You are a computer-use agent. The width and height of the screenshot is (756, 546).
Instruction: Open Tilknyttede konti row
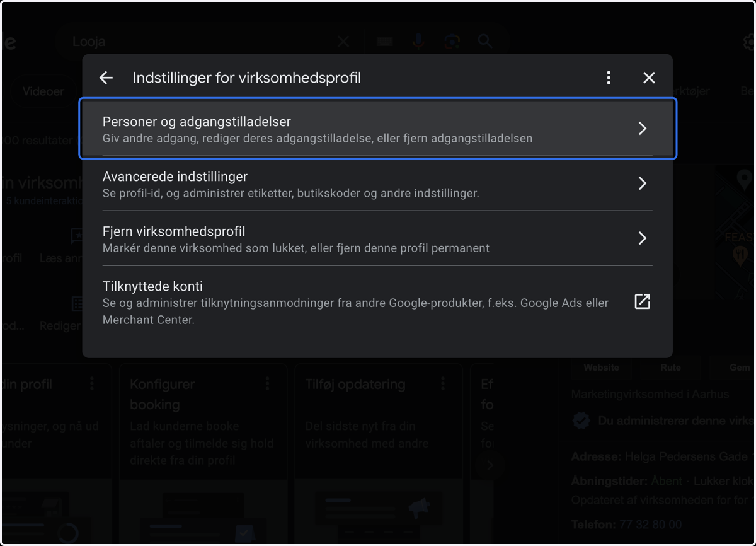pos(377,302)
